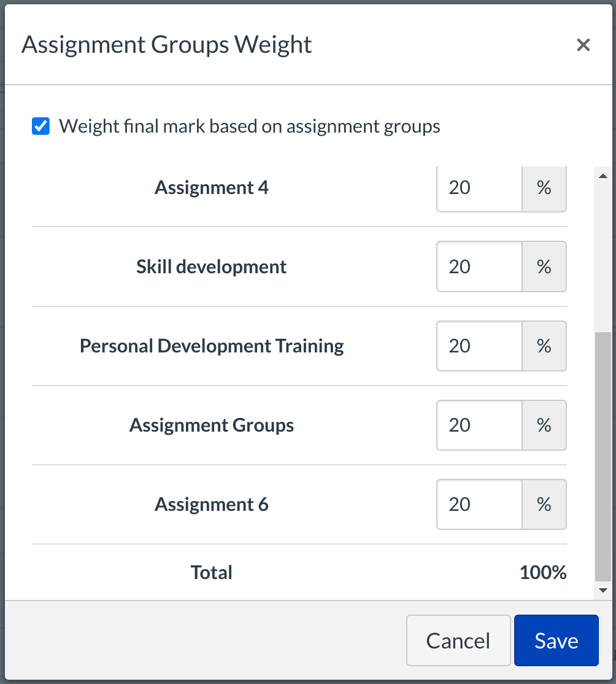Close the Assignment Groups Weight dialog
This screenshot has width=616, height=684.
click(583, 45)
